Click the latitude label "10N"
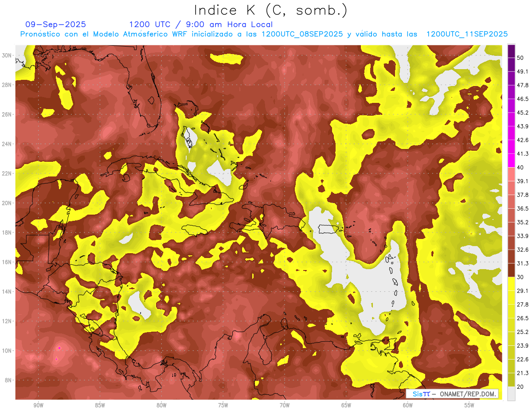Screen dimensions: 532x411 point(7,351)
